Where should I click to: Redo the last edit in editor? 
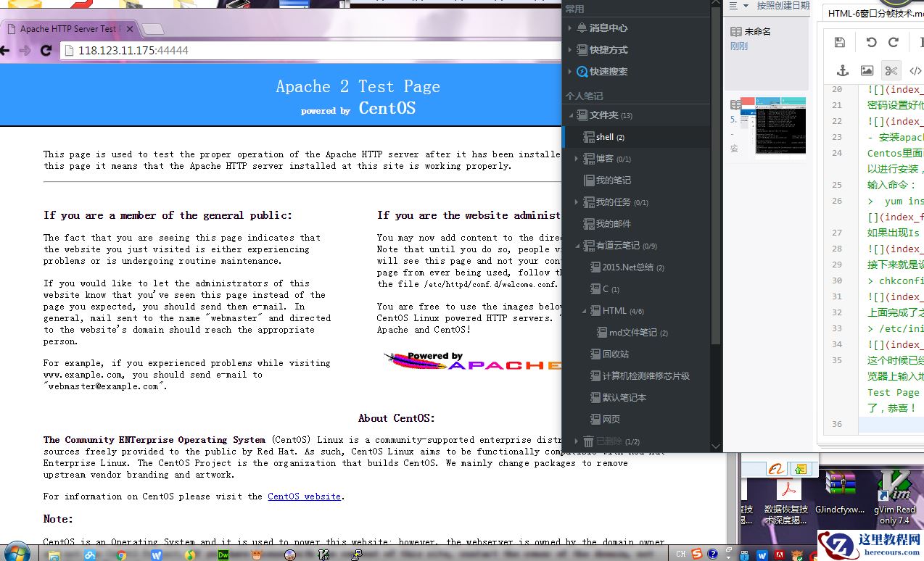(x=894, y=43)
